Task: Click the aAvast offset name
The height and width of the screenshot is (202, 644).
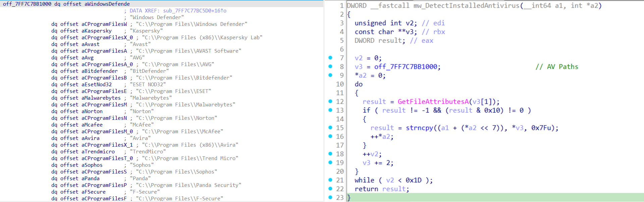Action: click(91, 44)
